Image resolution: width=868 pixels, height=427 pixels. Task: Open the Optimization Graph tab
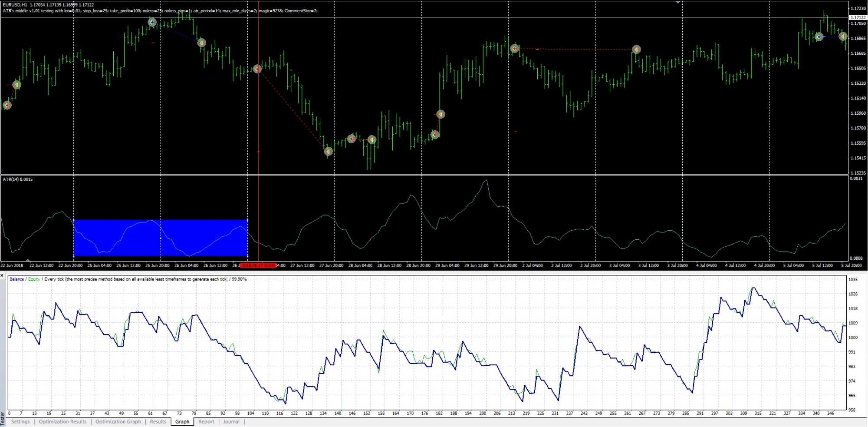(x=118, y=421)
